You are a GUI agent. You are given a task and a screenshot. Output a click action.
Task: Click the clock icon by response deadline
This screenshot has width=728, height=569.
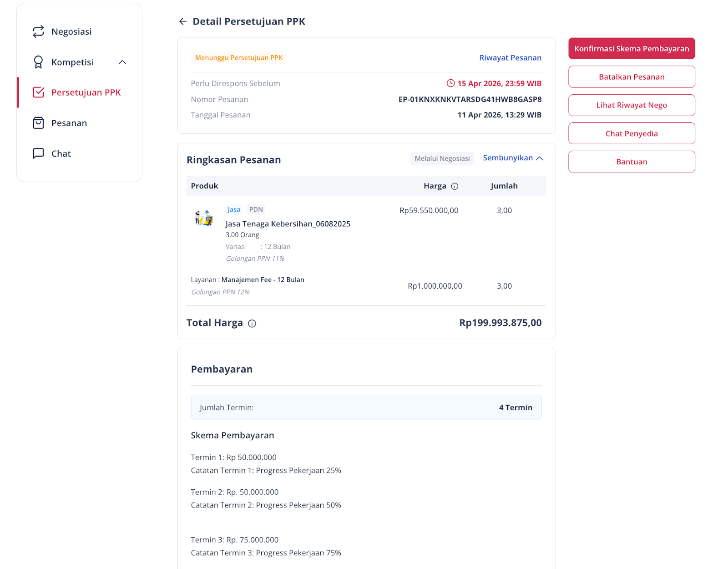click(x=450, y=83)
